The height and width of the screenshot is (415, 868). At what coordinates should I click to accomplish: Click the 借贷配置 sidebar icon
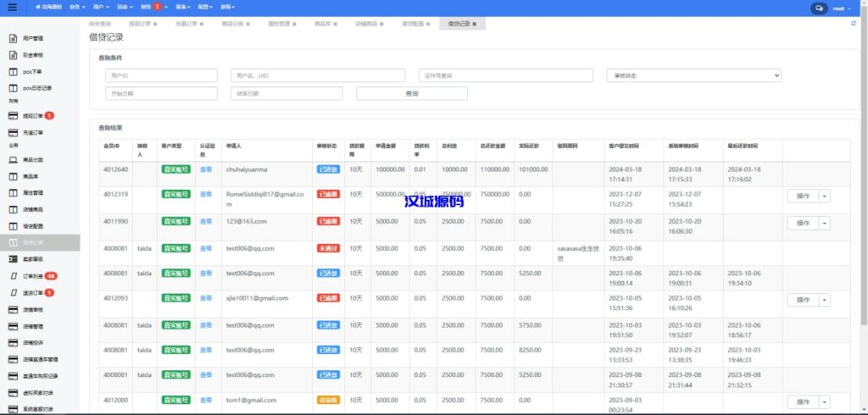(14, 226)
